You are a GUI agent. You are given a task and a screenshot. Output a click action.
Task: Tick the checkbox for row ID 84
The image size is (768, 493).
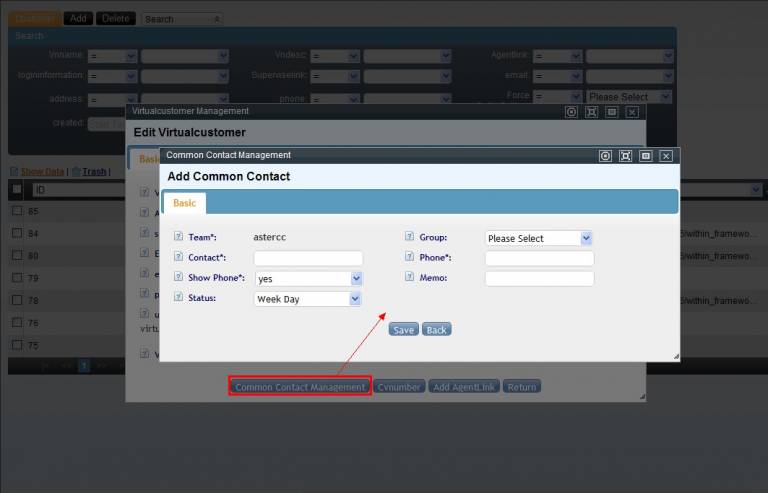[x=17, y=233]
